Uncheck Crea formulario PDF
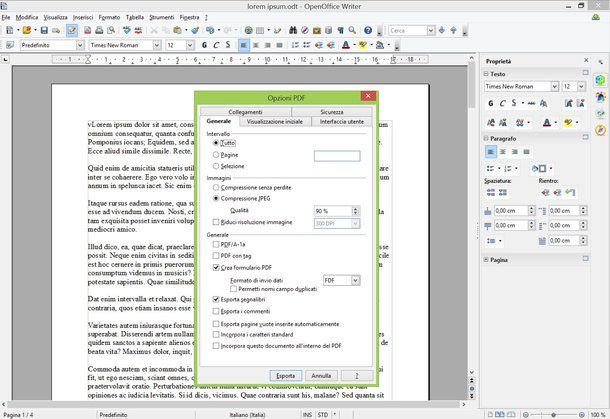610x419 pixels. pyautogui.click(x=216, y=268)
